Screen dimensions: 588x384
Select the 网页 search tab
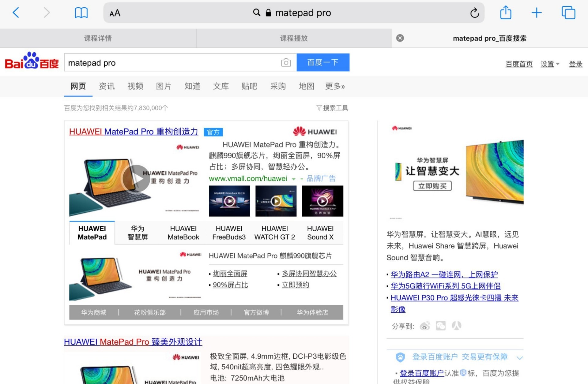[x=78, y=86]
